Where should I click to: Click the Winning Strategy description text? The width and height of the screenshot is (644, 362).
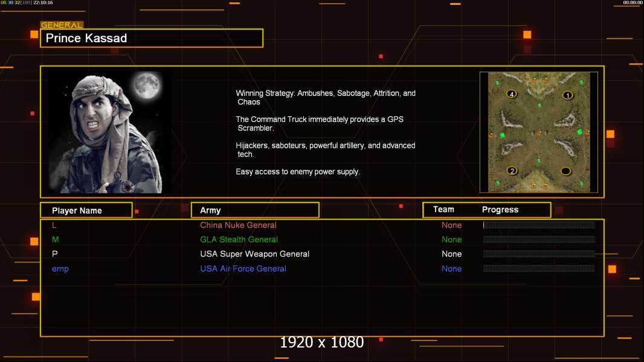pos(326,98)
